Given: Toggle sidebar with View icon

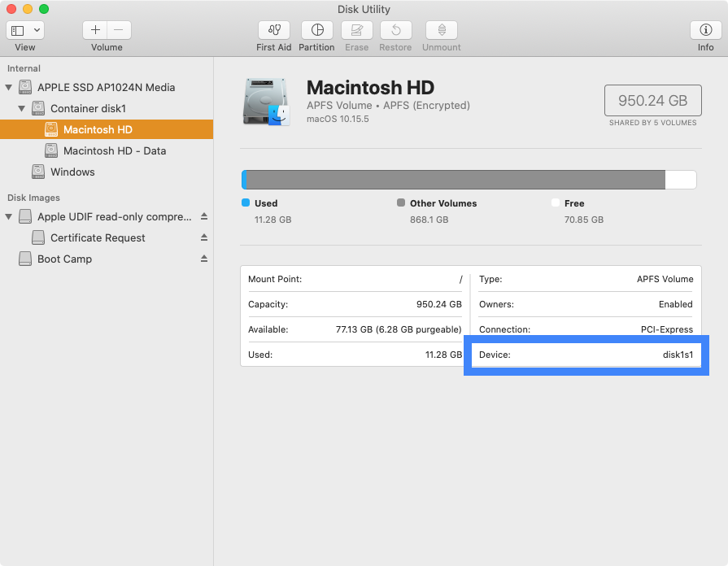Looking at the screenshot, I should pyautogui.click(x=18, y=31).
